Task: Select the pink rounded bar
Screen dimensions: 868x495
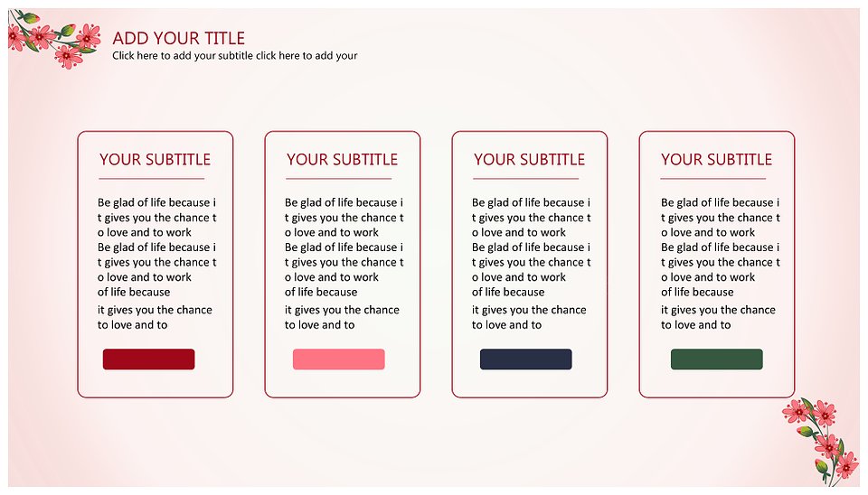Action: [x=338, y=360]
